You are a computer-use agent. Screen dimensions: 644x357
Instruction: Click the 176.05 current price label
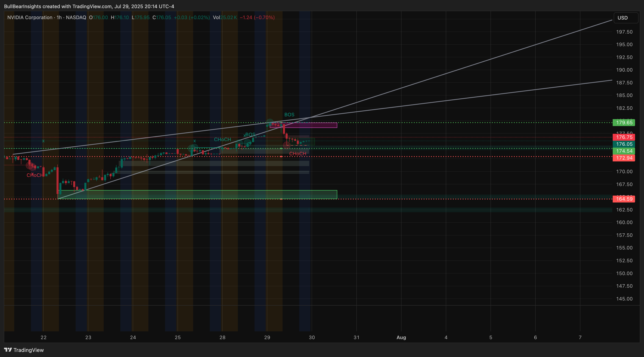[624, 144]
